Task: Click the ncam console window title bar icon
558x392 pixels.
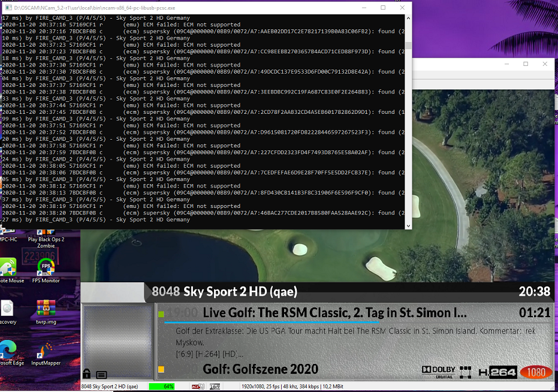Action: (x=8, y=7)
